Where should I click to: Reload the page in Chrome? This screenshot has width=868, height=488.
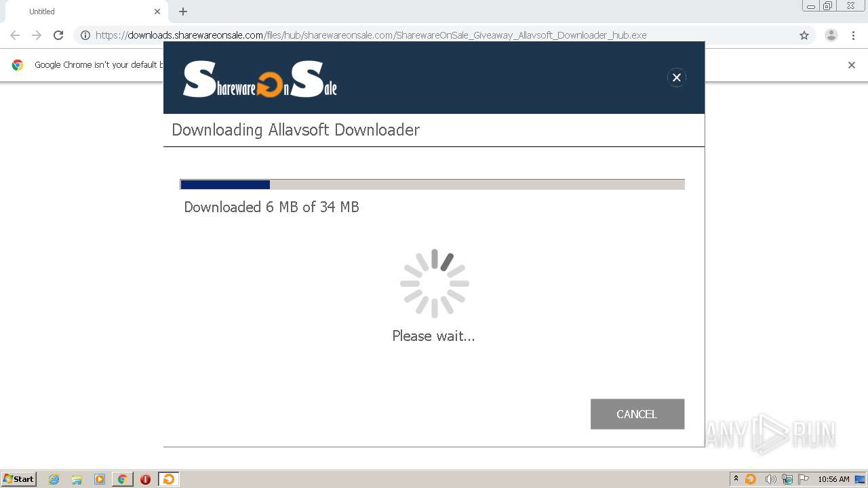[x=58, y=35]
